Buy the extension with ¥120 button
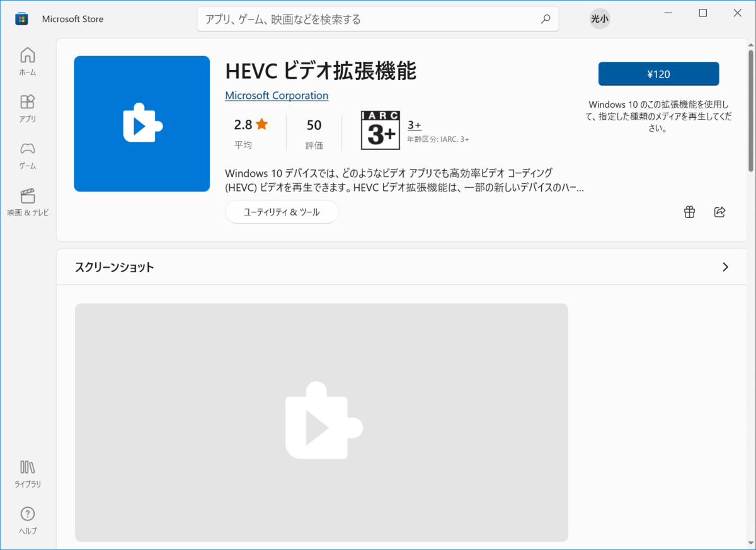756x550 pixels. click(x=658, y=74)
